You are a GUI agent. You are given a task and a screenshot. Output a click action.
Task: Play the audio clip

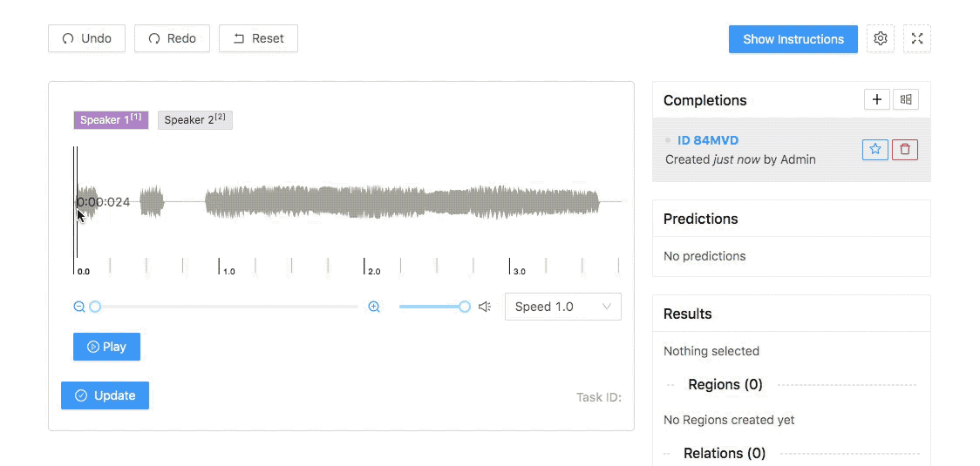(107, 347)
